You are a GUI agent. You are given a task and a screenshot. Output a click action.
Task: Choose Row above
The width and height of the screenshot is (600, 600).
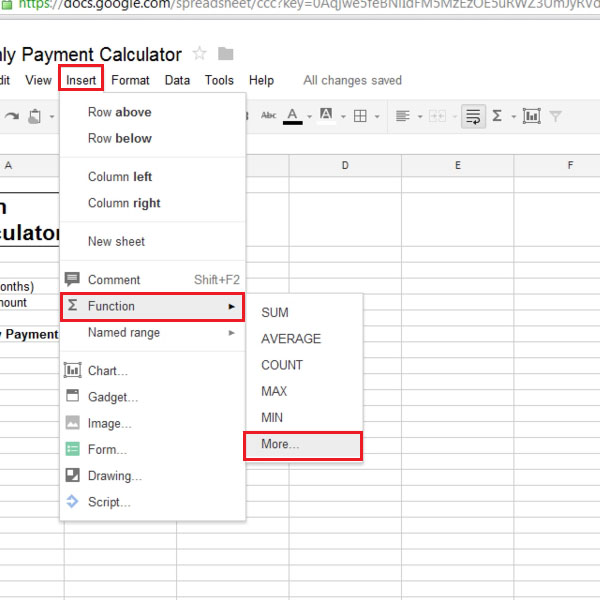(153, 112)
